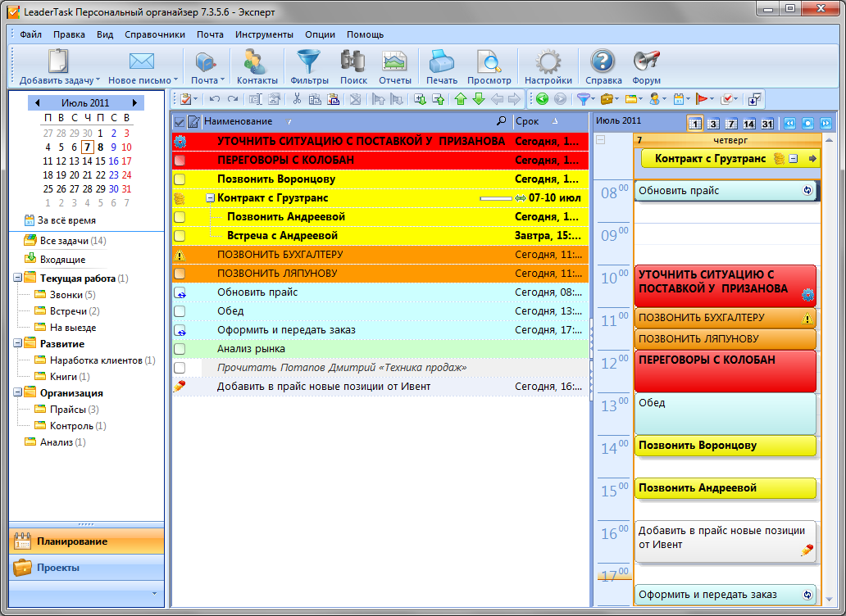This screenshot has height=616, width=846.
Task: Tick the Обед task checkbox
Action: click(x=180, y=311)
